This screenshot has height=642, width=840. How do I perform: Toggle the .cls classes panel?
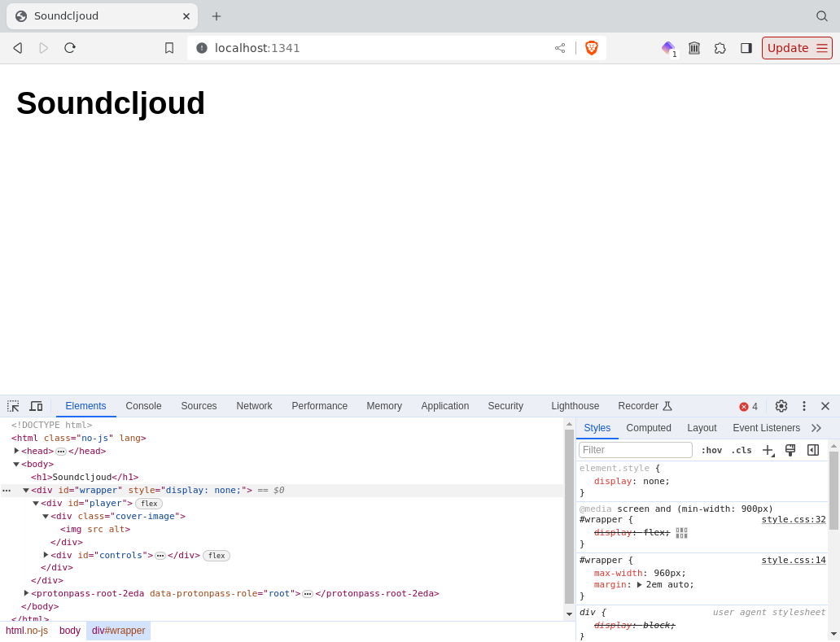(742, 450)
